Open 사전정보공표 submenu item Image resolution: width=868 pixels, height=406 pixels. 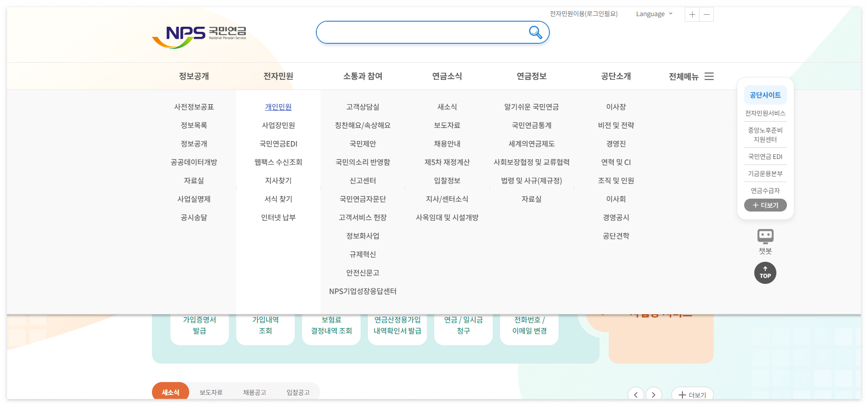[x=194, y=107]
